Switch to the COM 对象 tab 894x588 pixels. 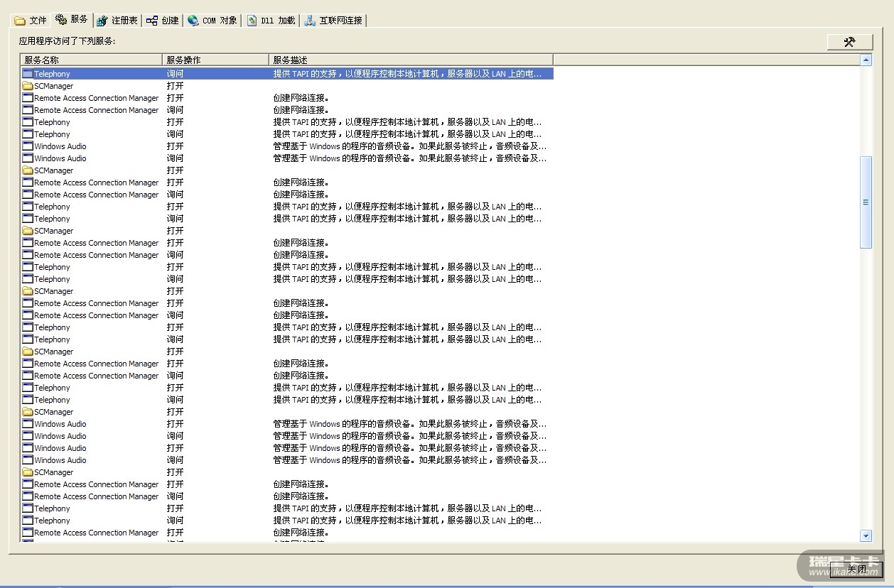(x=212, y=21)
